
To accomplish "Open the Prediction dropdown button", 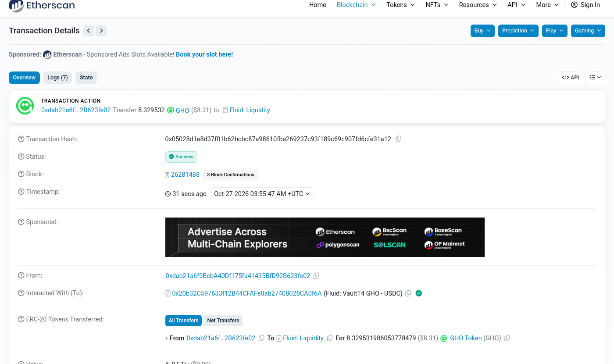I will [518, 31].
